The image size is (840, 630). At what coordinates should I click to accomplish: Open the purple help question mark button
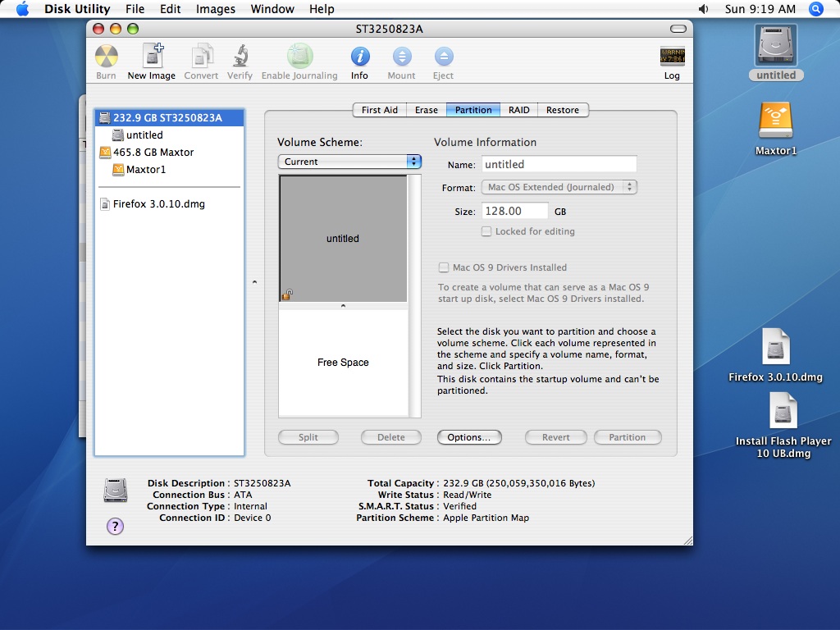(115, 526)
